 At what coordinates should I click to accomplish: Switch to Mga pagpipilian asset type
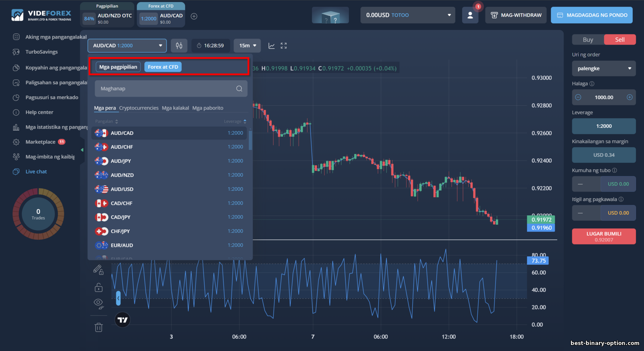pos(118,67)
